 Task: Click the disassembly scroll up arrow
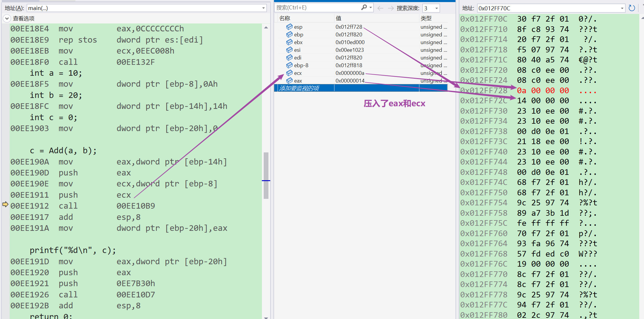click(x=266, y=28)
